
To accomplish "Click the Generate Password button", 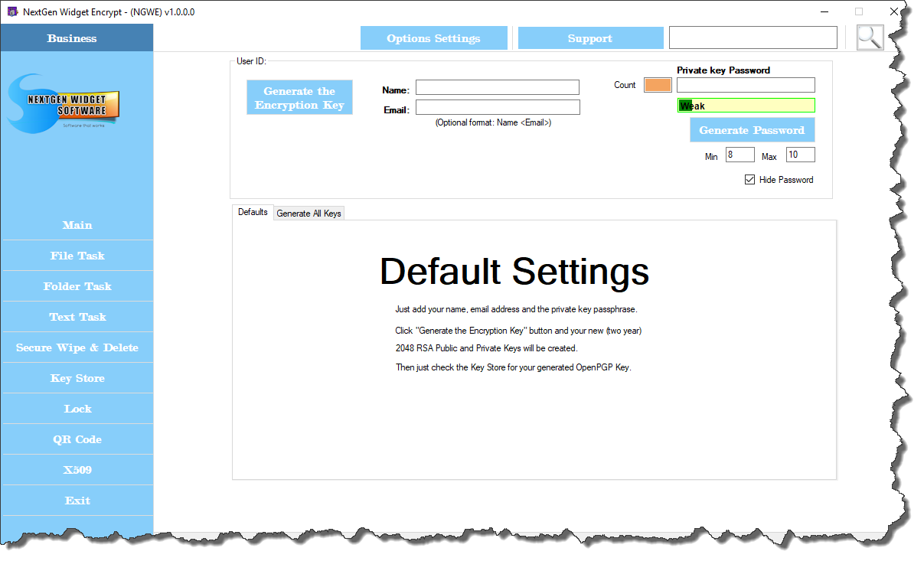I will coord(752,130).
